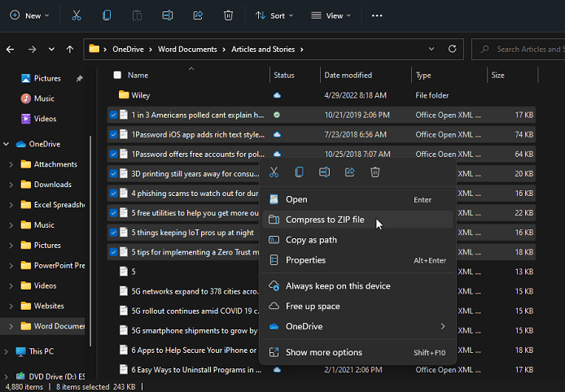Refresh the folder with the refresh icon
Image resolution: width=565 pixels, height=392 pixels.
tap(452, 49)
